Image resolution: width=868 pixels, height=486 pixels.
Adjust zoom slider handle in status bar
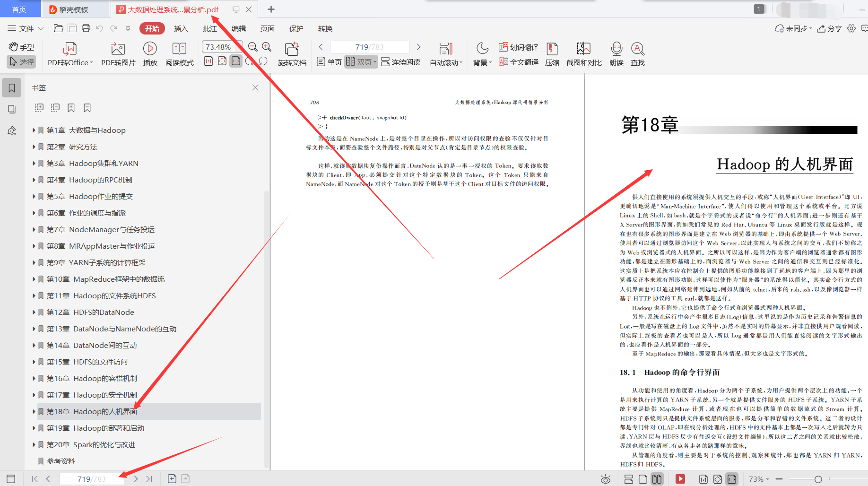(x=818, y=479)
